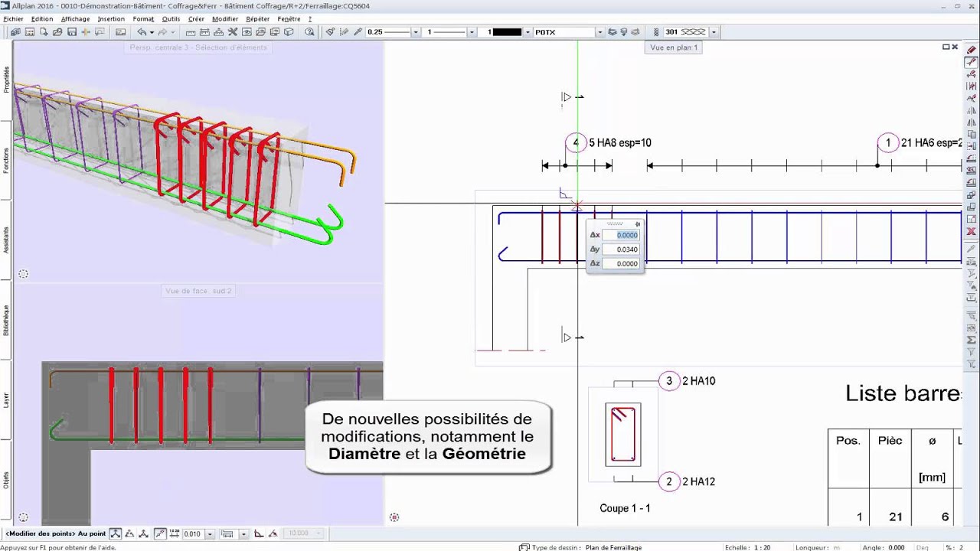Click the Redo arrow icon
The image size is (980, 551).
(162, 32)
